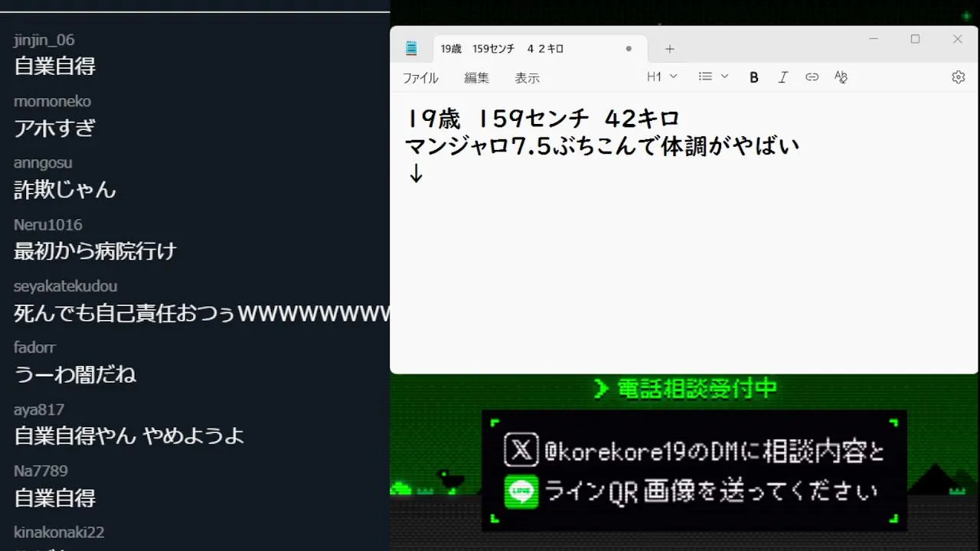Click username fadorr in chat
This screenshot has height=551, width=980.
tap(35, 347)
